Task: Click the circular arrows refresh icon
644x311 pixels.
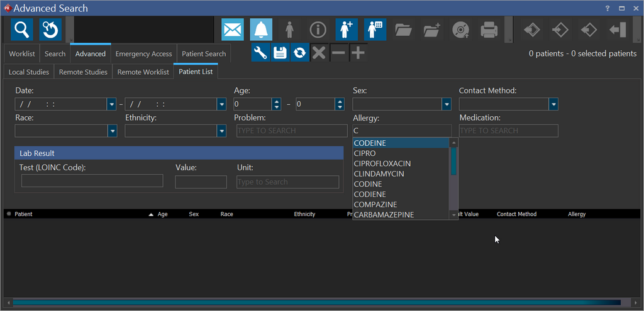Action: [x=300, y=53]
